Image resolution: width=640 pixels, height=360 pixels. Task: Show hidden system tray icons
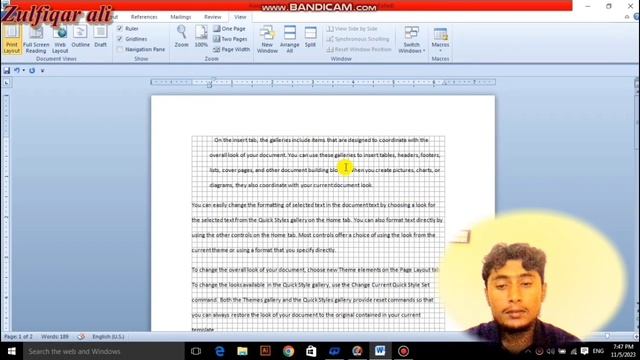click(528, 351)
